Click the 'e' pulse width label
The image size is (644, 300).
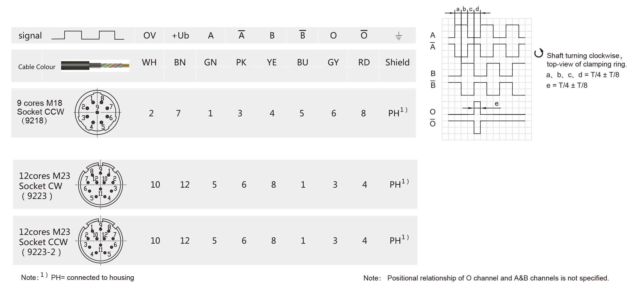pyautogui.click(x=497, y=104)
